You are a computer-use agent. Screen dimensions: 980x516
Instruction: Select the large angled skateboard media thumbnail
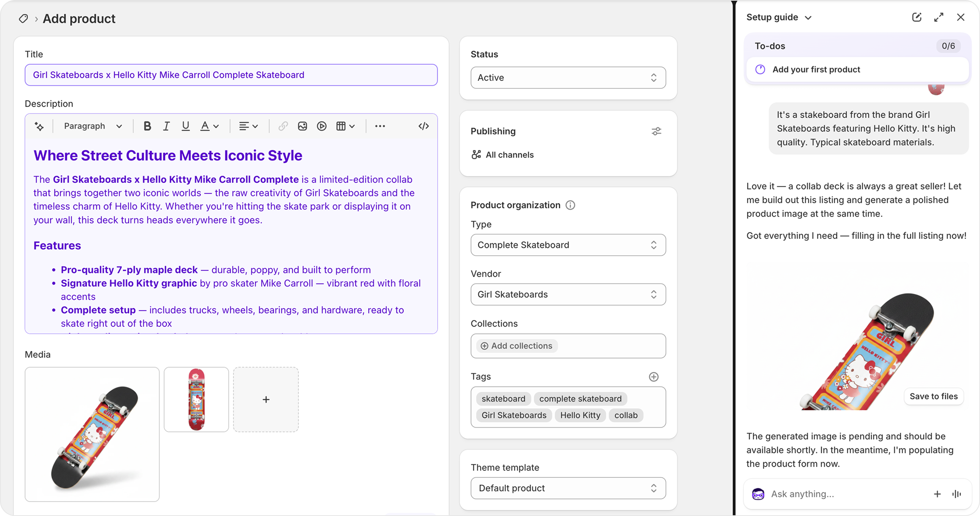coord(92,434)
